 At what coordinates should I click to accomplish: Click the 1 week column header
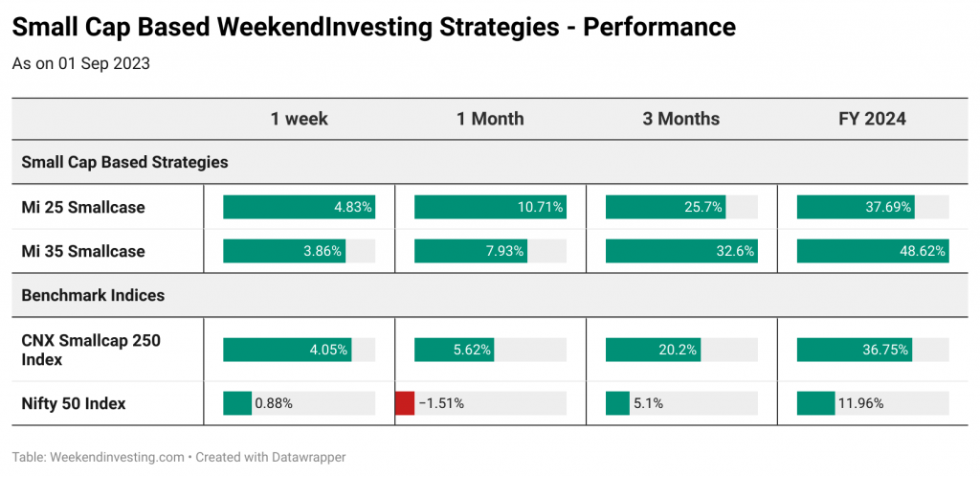(299, 119)
